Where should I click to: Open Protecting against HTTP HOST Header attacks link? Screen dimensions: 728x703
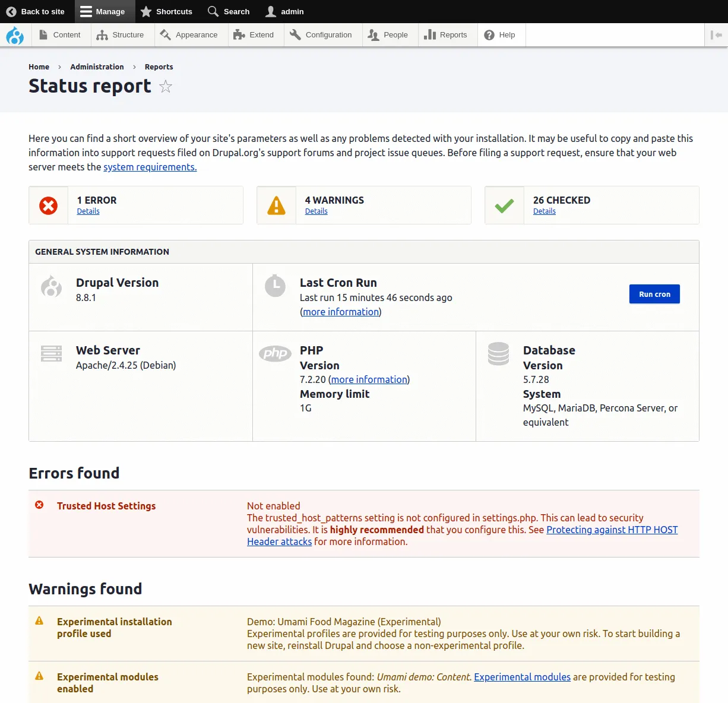pyautogui.click(x=463, y=536)
